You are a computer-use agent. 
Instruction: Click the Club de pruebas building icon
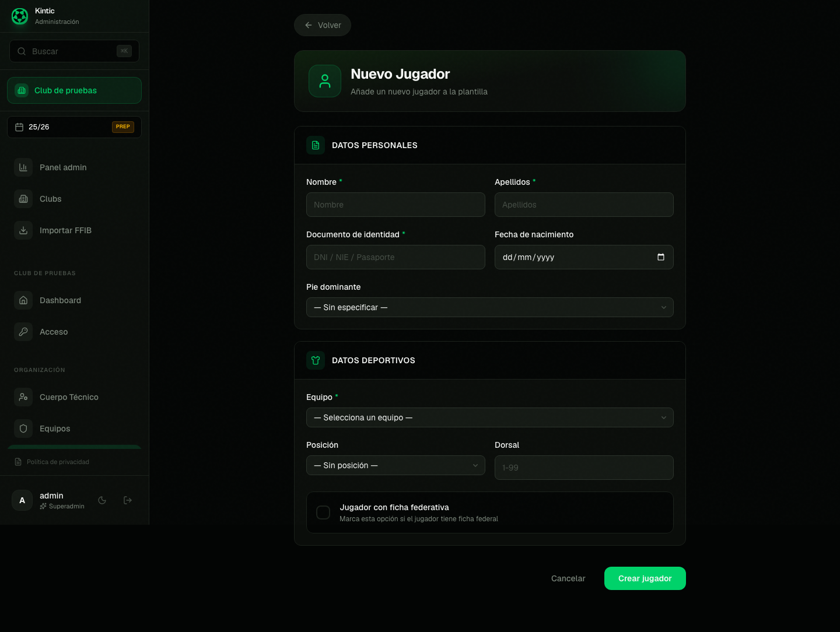(x=22, y=90)
